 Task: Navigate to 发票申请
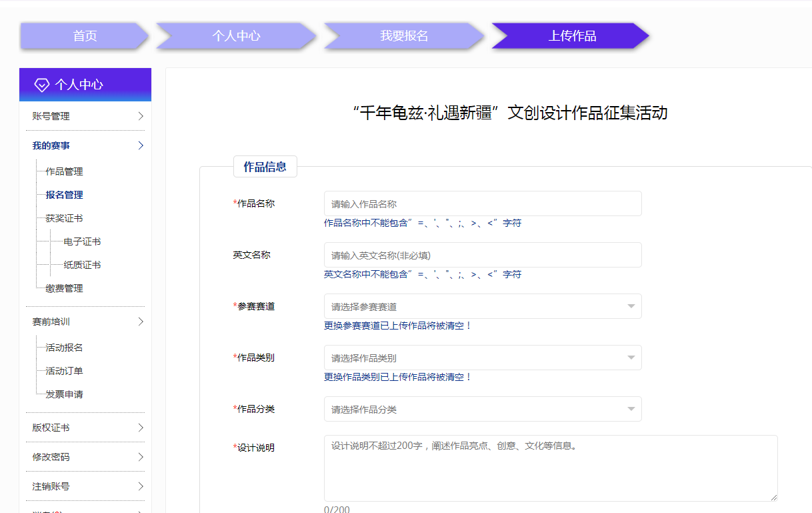click(63, 394)
